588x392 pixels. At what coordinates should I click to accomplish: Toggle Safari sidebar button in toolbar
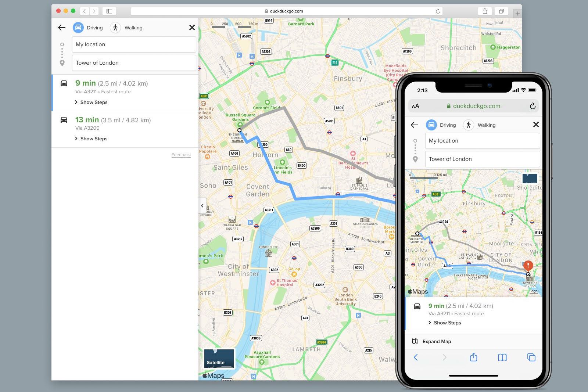(x=109, y=11)
